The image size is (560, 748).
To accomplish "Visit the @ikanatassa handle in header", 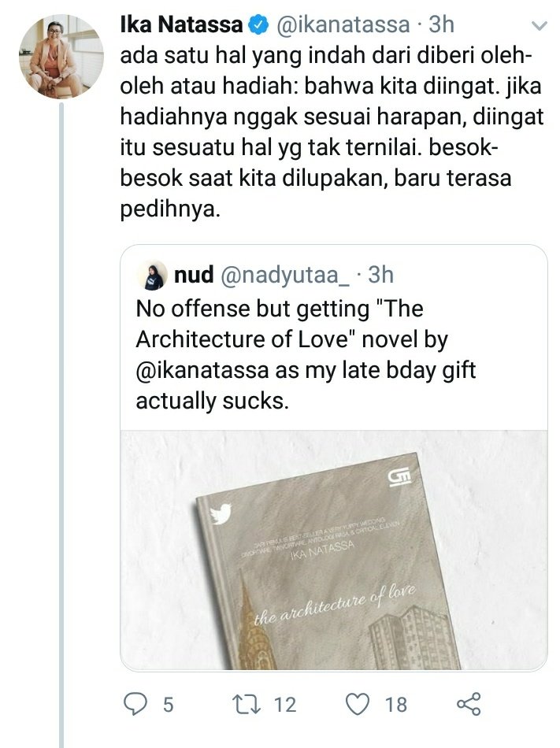I will pyautogui.click(x=343, y=25).
